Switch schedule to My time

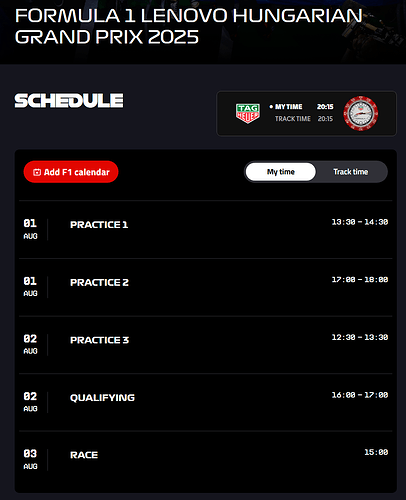tap(281, 172)
